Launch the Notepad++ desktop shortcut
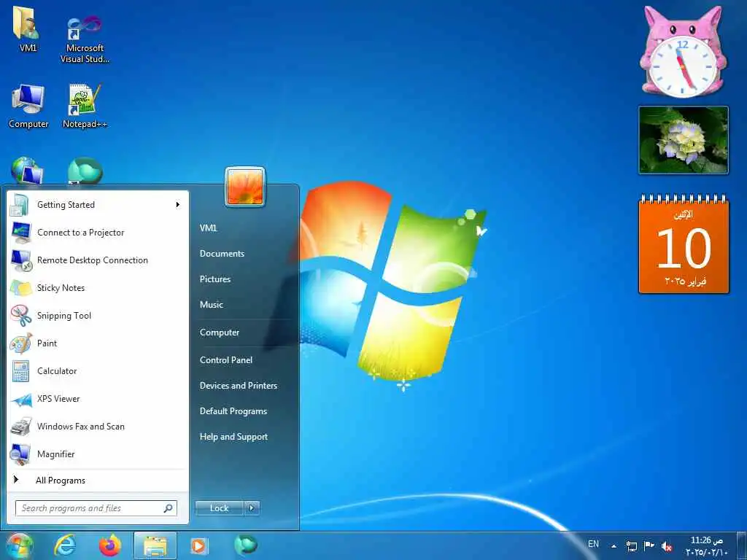This screenshot has height=560, width=747. click(x=85, y=106)
